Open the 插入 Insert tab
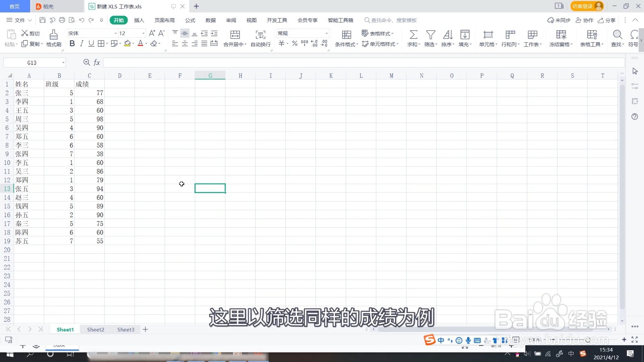This screenshot has height=362, width=644. [139, 20]
